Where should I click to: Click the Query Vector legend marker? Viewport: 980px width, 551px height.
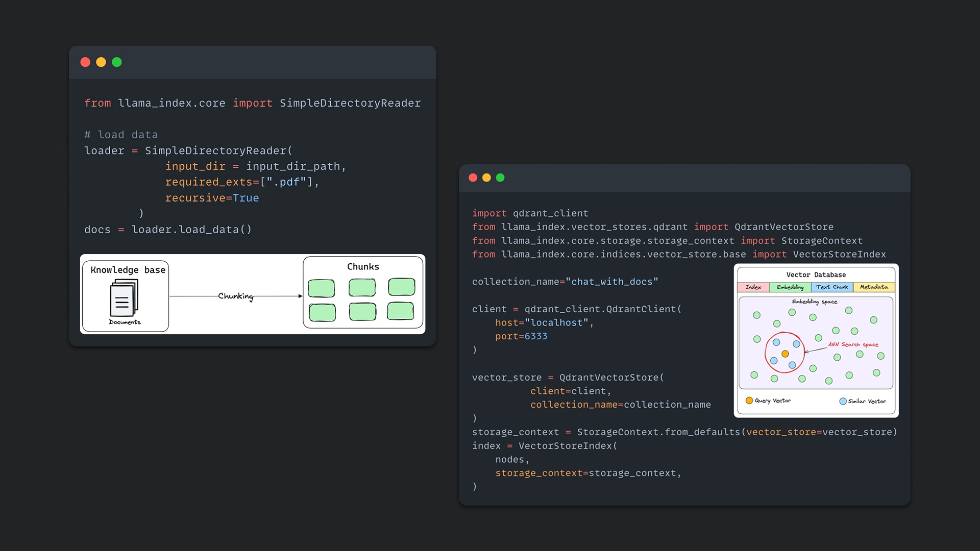(x=749, y=401)
